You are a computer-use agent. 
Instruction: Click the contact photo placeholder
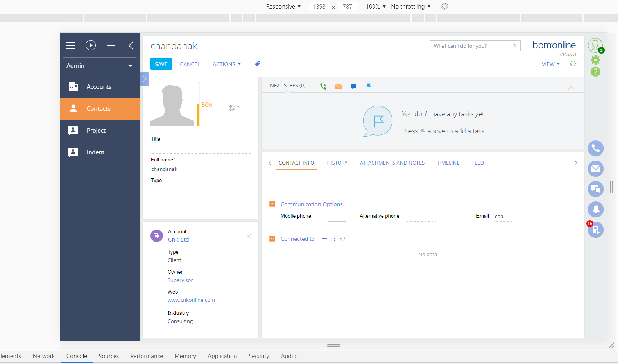172,106
